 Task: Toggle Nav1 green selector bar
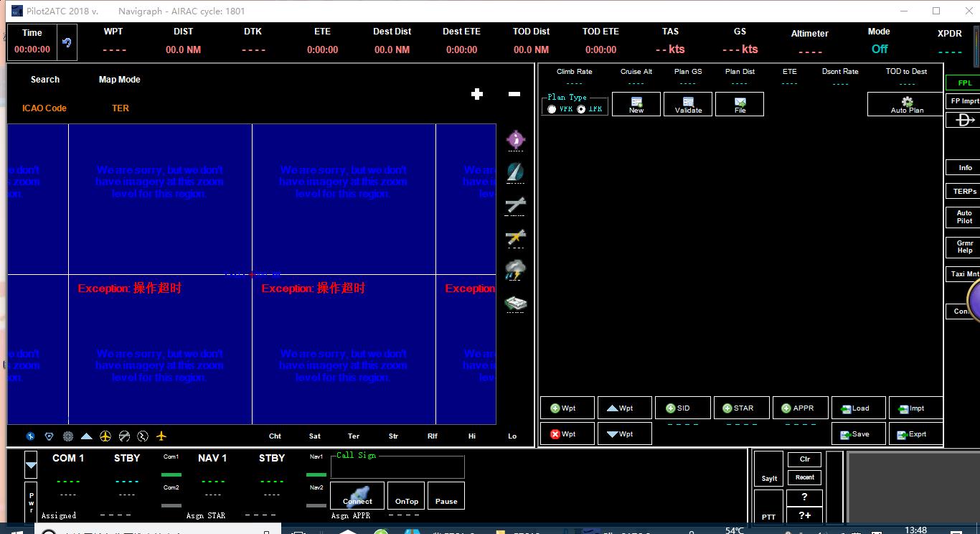click(316, 474)
